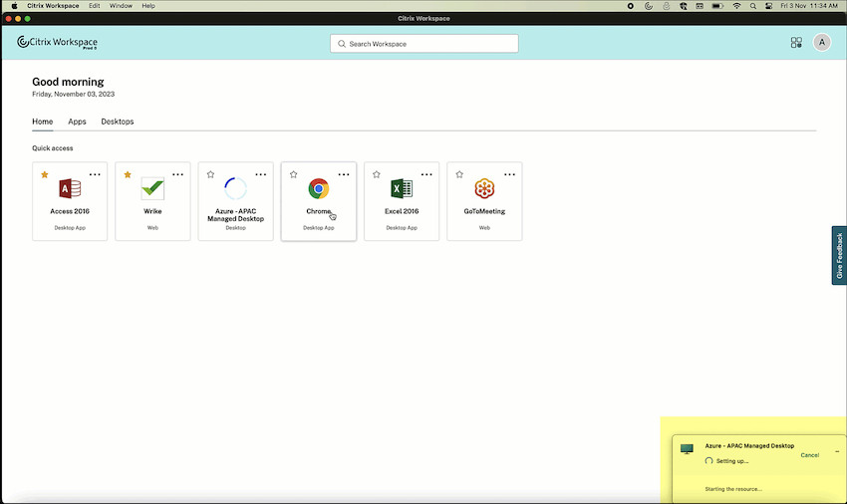Click the Chrome app icon
The width and height of the screenshot is (847, 504).
click(319, 188)
